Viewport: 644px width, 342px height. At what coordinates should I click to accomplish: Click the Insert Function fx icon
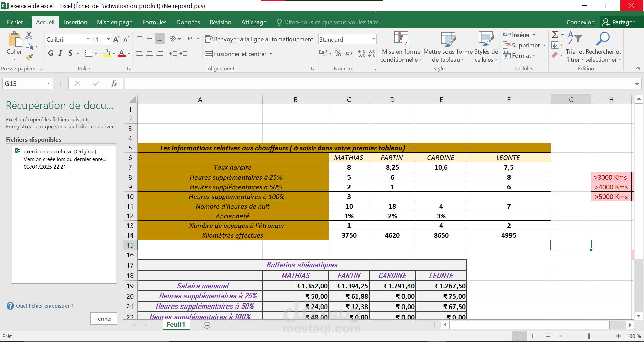114,83
